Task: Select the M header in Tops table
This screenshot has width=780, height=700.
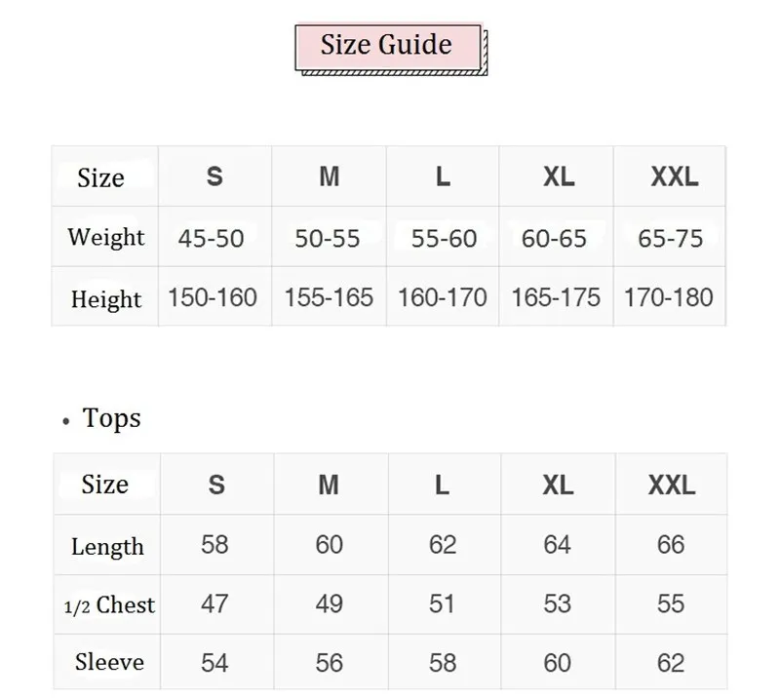Action: 329,485
